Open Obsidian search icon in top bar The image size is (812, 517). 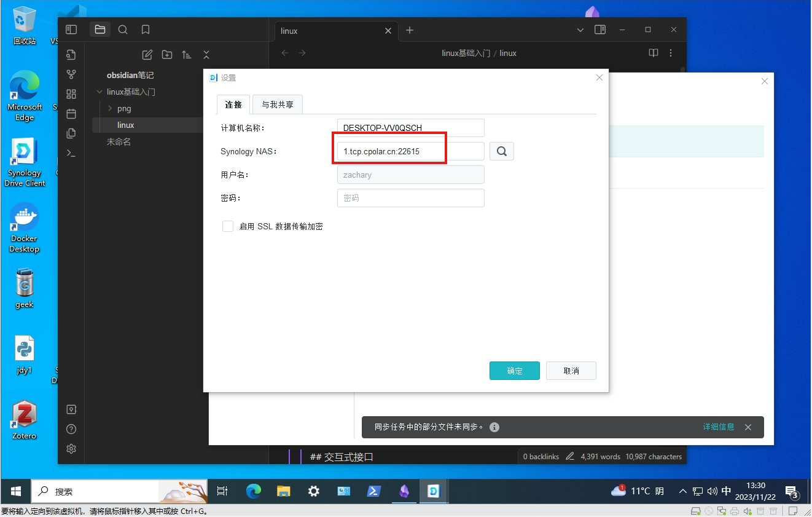[x=123, y=30]
